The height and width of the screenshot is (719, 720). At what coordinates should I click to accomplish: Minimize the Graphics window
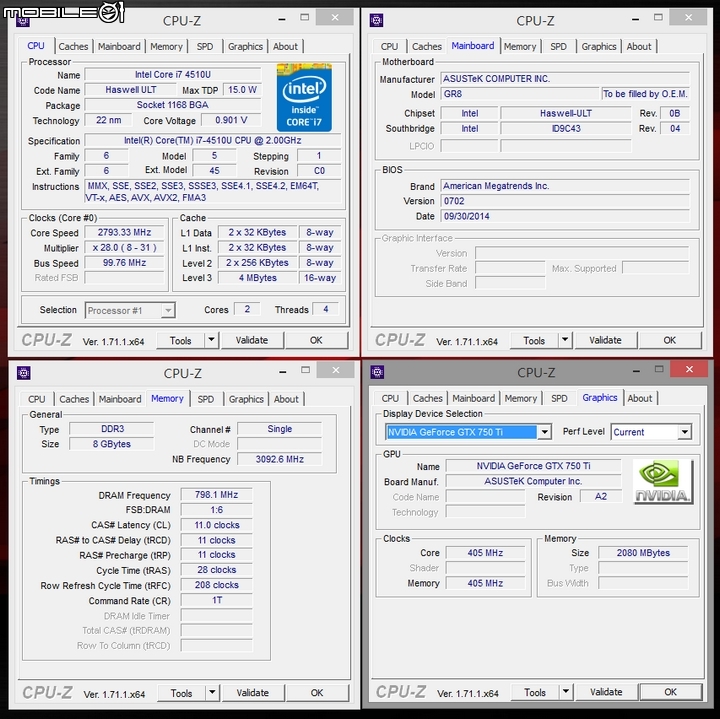636,371
